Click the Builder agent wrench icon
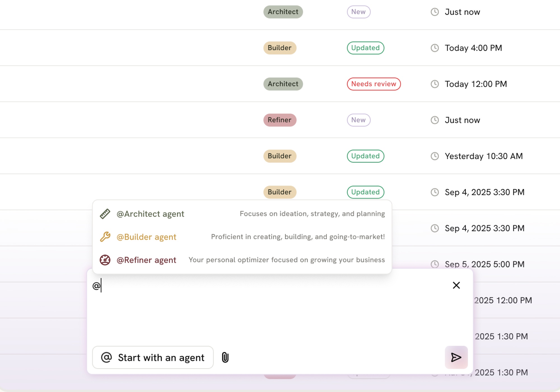 tap(105, 237)
